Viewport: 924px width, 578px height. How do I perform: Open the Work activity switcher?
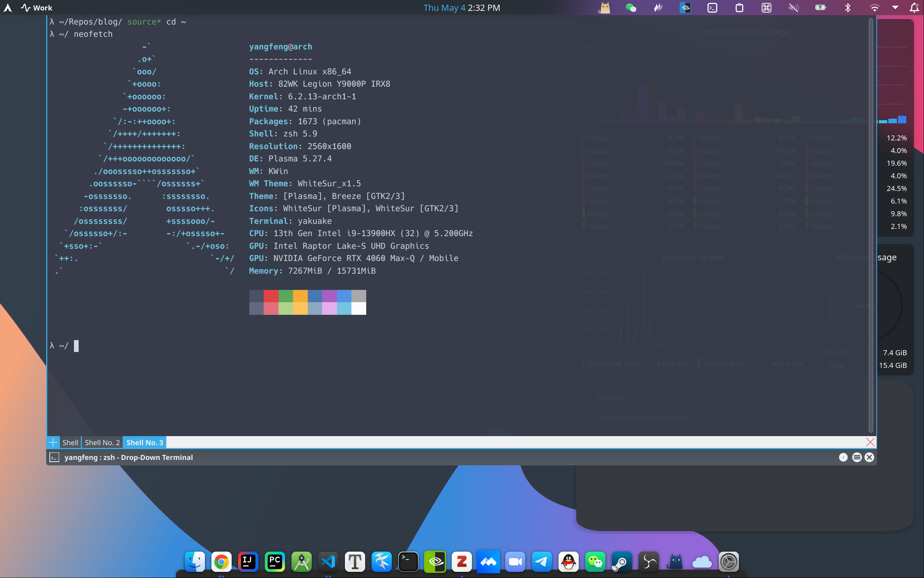[37, 8]
